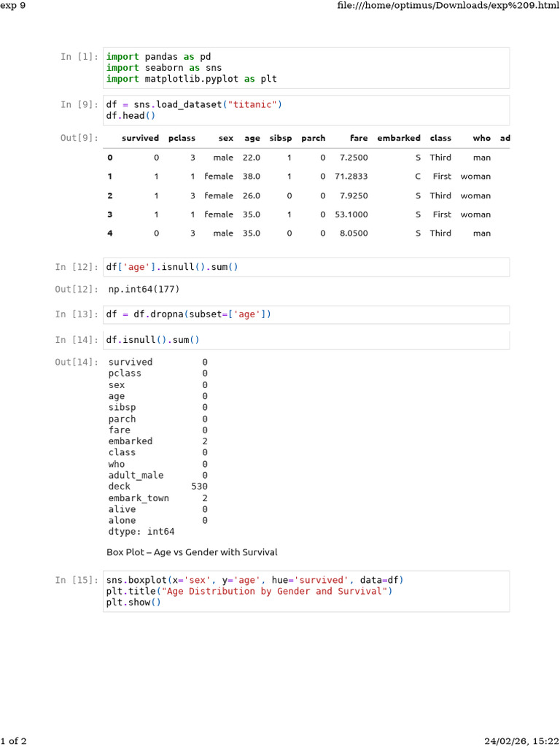This screenshot has width=560, height=747.
Task: Click the 'dtype: int64' line
Action: [x=141, y=532]
